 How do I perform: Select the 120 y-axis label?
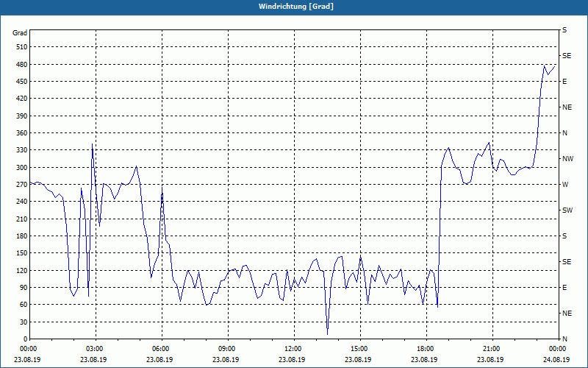[x=22, y=270]
